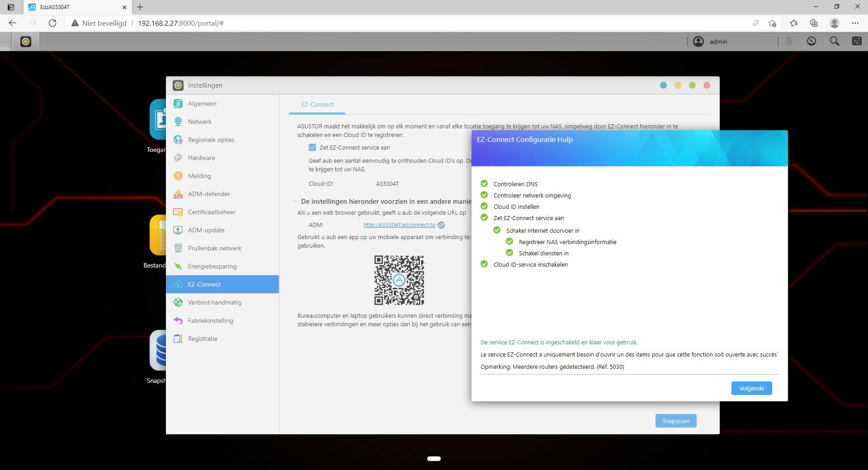Select the Regionale opties icon
868x470 pixels.
coord(178,140)
